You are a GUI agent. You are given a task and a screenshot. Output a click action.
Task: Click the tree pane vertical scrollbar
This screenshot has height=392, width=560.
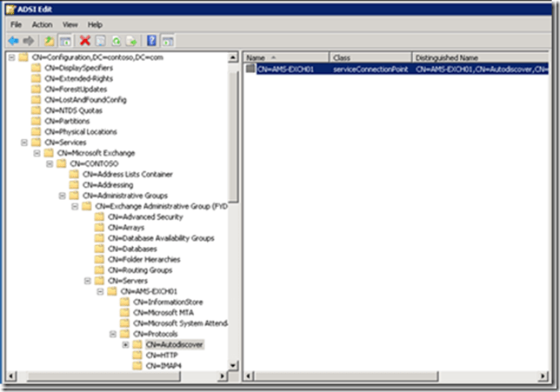click(x=233, y=261)
